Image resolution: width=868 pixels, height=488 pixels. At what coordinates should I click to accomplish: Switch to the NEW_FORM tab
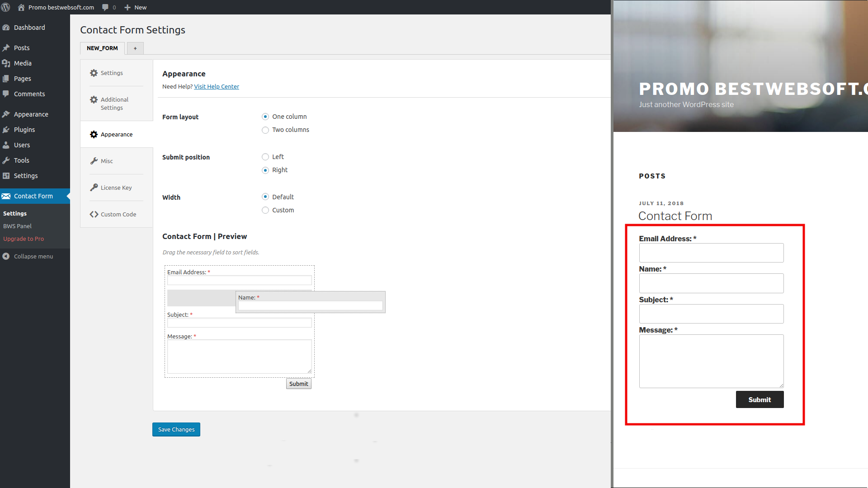[102, 48]
